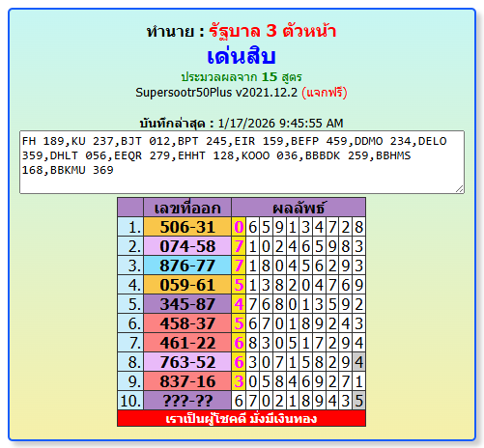The width and height of the screenshot is (484, 448).
Task: Click the red (แจกฟรี) label
Action: tap(325, 93)
